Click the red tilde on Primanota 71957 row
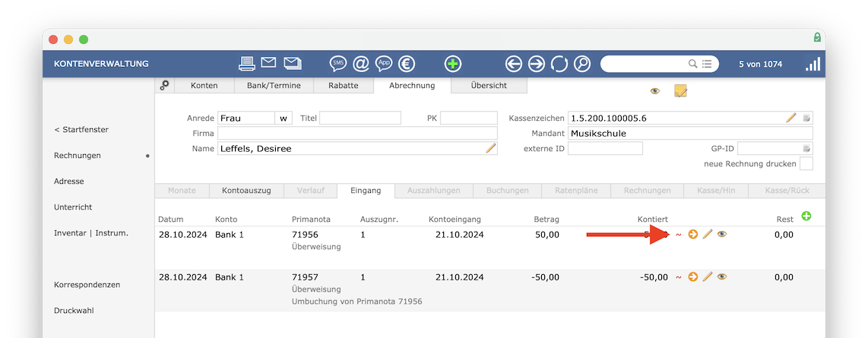The height and width of the screenshot is (338, 868). (x=678, y=277)
